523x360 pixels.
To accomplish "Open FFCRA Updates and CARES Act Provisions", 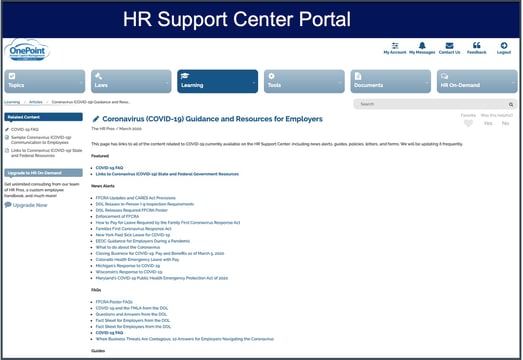I will point(135,198).
